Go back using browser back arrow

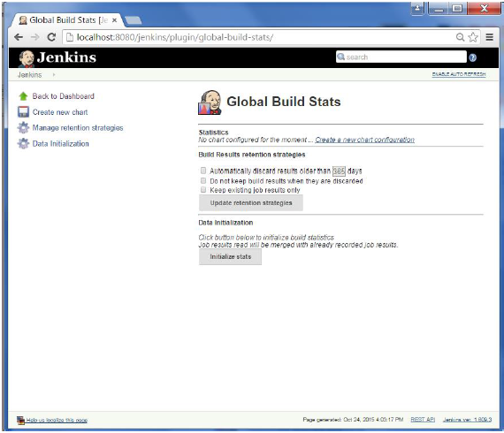point(19,37)
